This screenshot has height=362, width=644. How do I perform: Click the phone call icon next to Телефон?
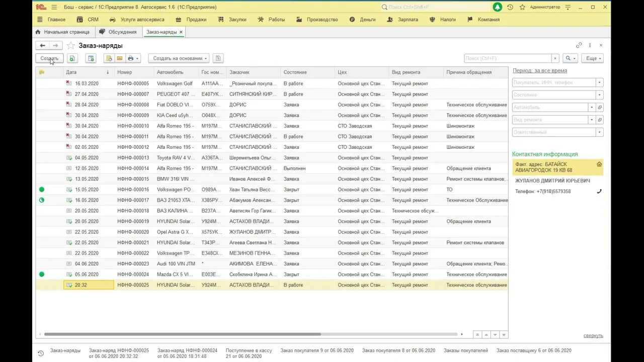[x=599, y=191]
